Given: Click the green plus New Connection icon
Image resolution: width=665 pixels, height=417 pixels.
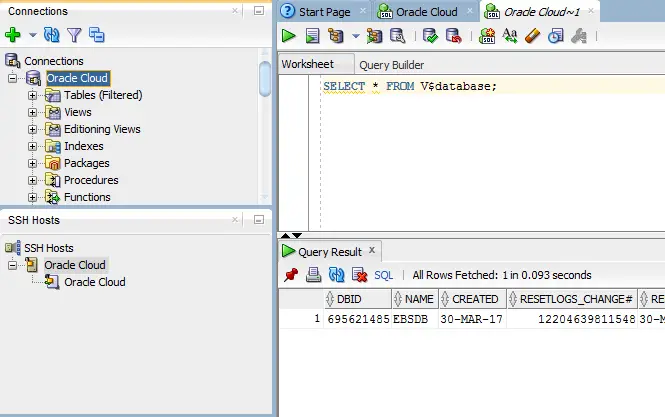Looking at the screenshot, I should tap(13, 35).
